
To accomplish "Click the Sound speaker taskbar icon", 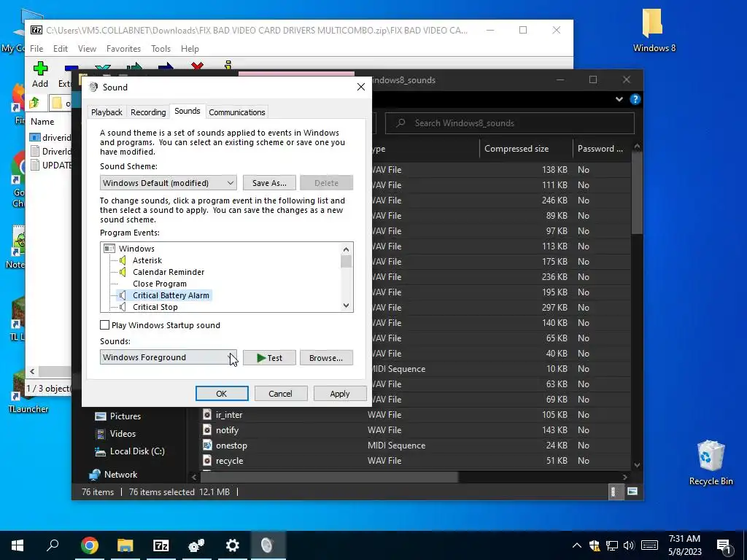I will (x=267, y=545).
